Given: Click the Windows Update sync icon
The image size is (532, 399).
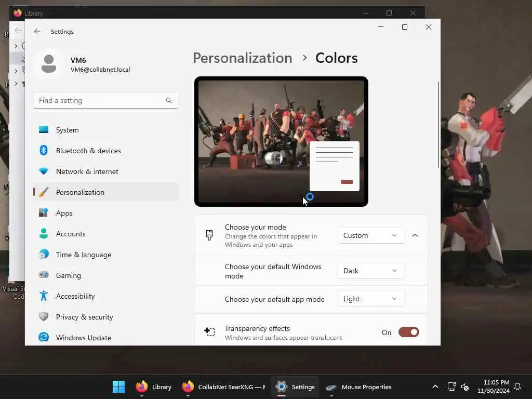Looking at the screenshot, I should [x=44, y=337].
